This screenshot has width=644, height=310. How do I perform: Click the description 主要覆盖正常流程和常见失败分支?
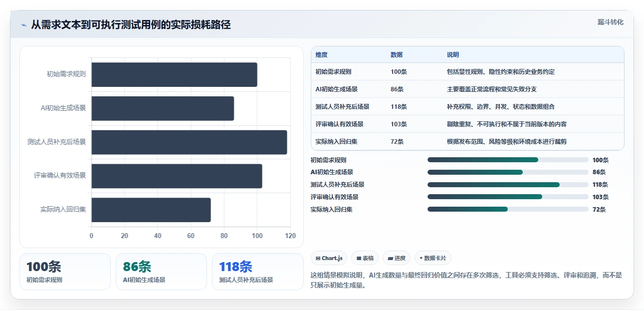pyautogui.click(x=492, y=89)
